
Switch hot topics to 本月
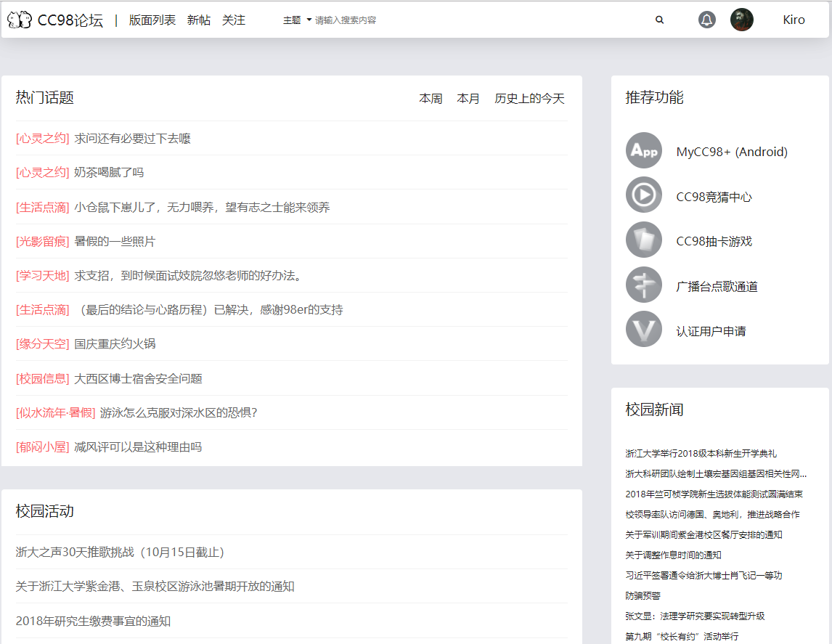pos(468,99)
